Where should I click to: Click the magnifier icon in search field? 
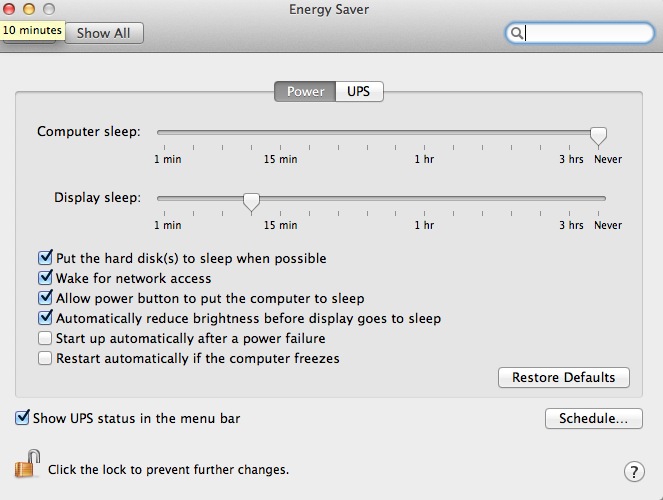click(x=516, y=33)
